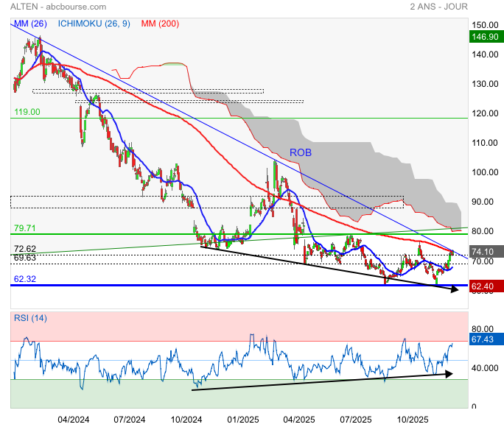Click the blue 67.43 RSI value tag

click(486, 339)
